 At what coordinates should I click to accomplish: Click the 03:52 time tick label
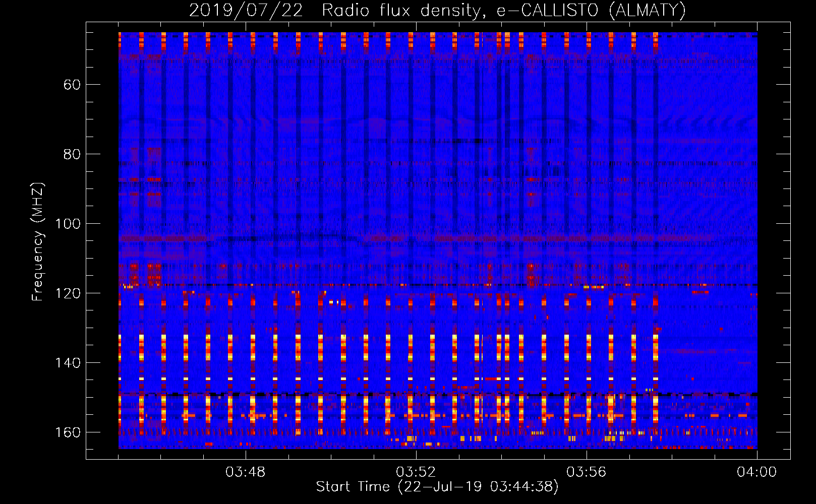[x=416, y=472]
